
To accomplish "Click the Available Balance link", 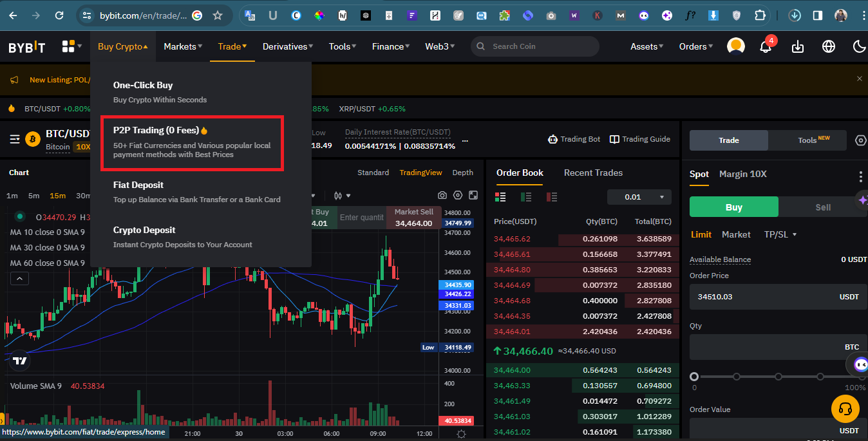I will point(720,259).
